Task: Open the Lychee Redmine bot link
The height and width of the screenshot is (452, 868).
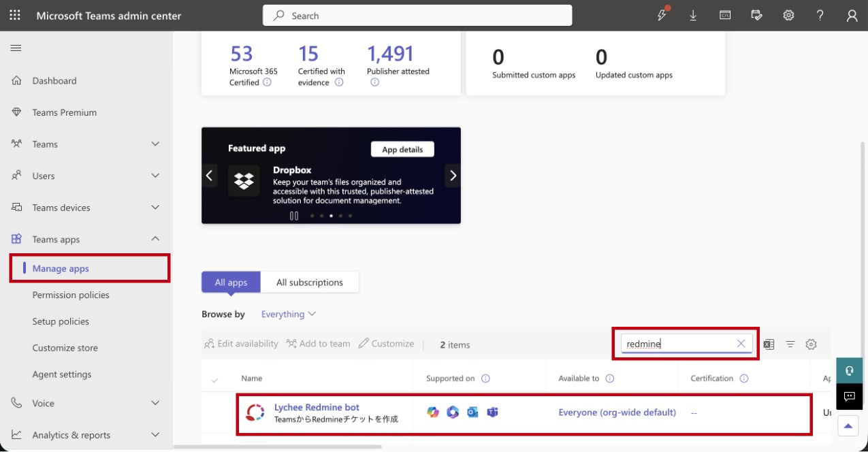Action: (317, 407)
